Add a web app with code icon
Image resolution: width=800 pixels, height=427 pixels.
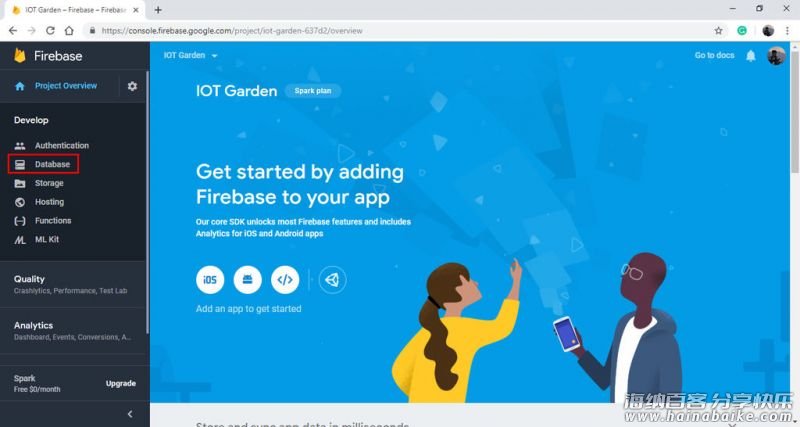[x=285, y=280]
